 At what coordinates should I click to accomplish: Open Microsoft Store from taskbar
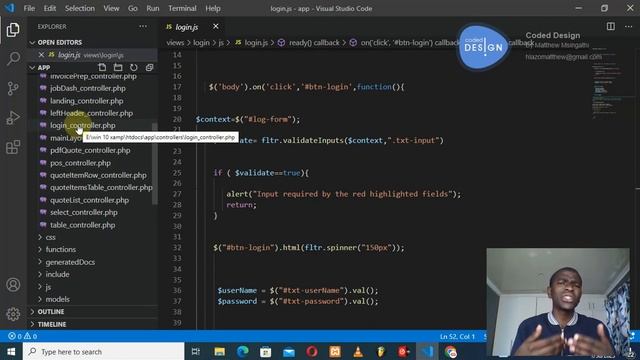click(x=265, y=351)
